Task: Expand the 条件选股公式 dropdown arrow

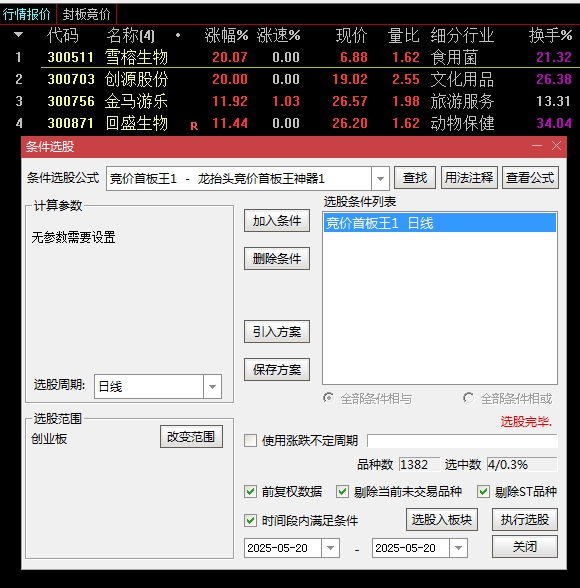Action: click(x=380, y=178)
